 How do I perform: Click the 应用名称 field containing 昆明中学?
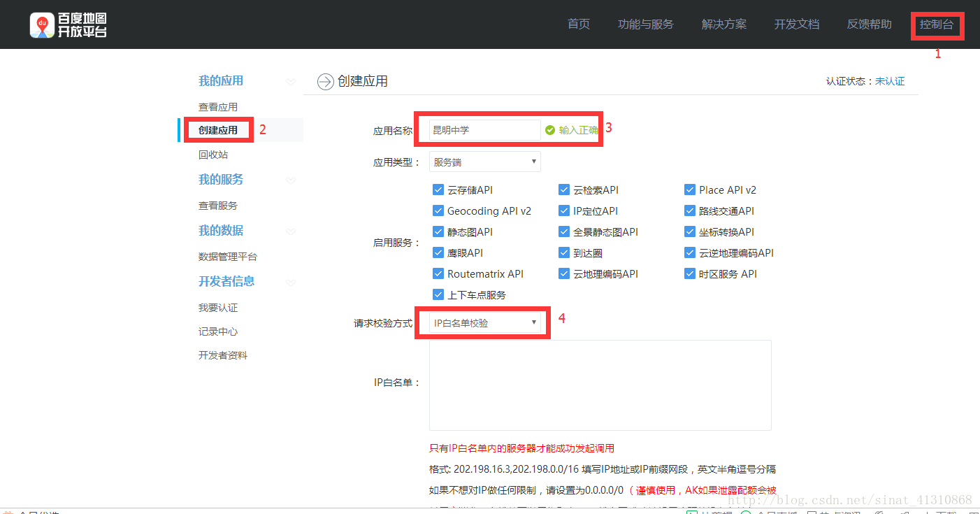485,130
